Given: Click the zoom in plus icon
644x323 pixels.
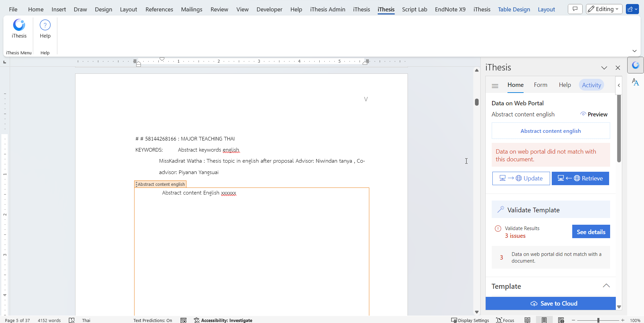Looking at the screenshot, I should 623,320.
